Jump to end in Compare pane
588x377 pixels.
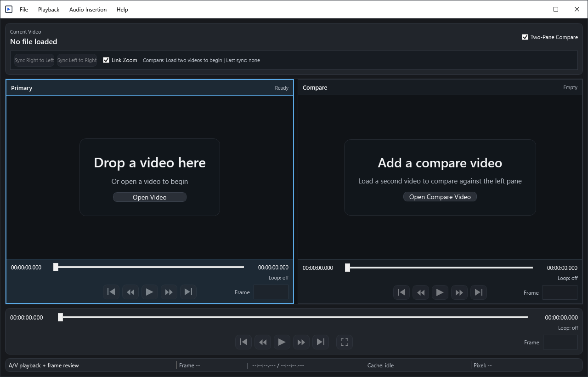(x=479, y=292)
